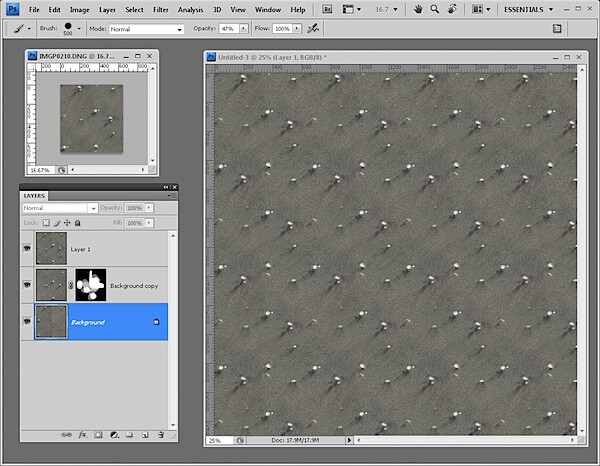
Task: Open the Filter menu
Action: pos(161,10)
